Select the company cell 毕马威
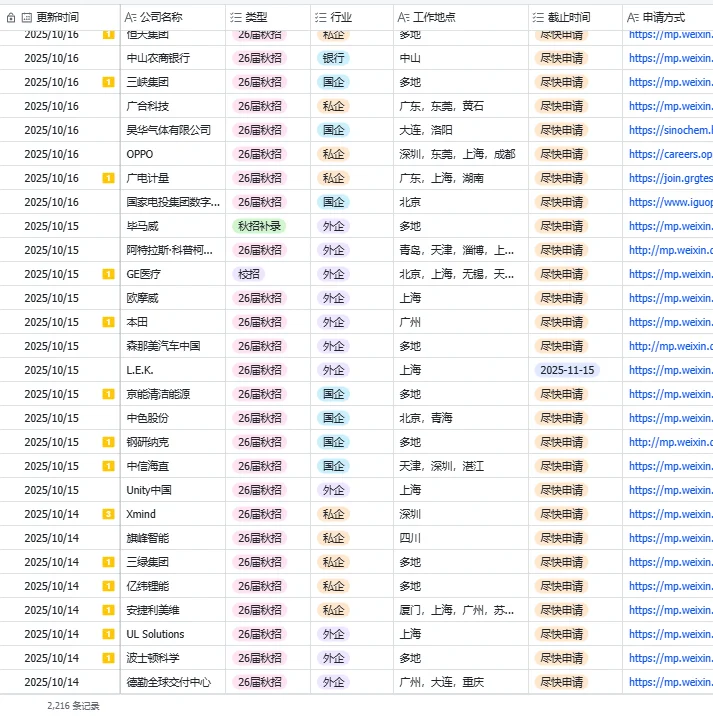713x716 pixels. click(173, 226)
